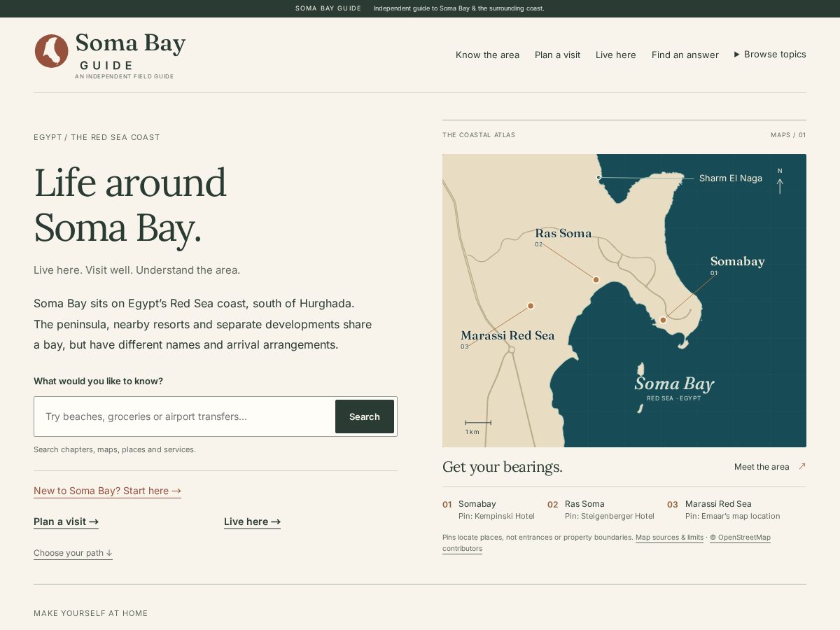Click the Ras Soma map pin dot

(x=596, y=279)
